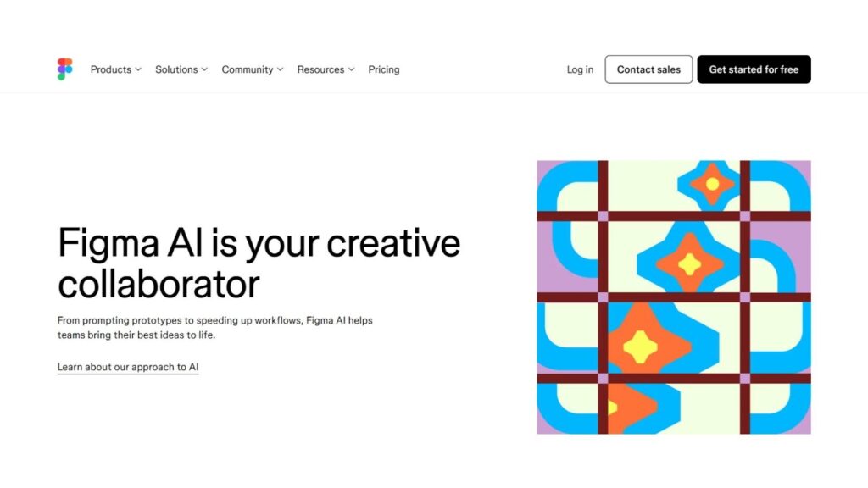Screen dimensions: 868x488
Task: Click the small yellow star in the illustration's center tile
Action: pos(690,264)
